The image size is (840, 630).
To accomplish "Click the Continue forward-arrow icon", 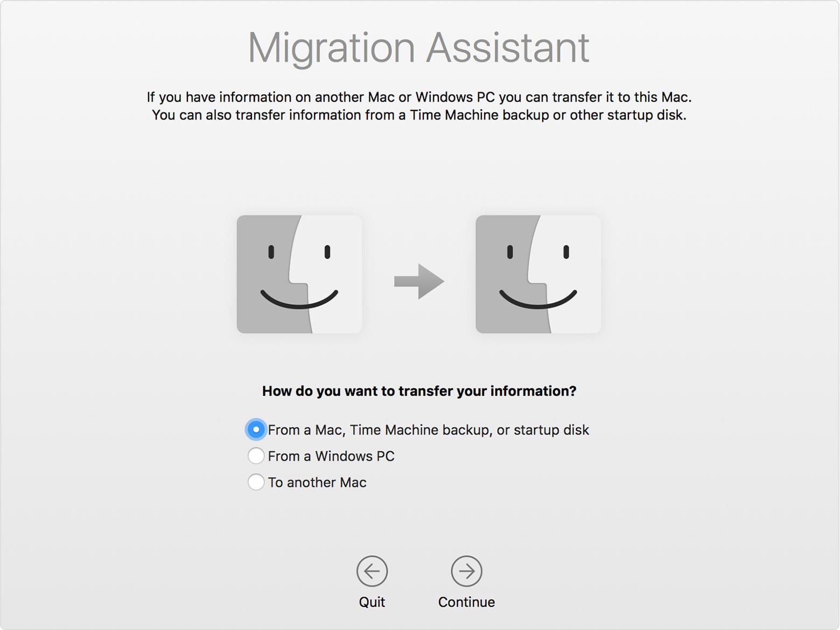I will pos(466,571).
